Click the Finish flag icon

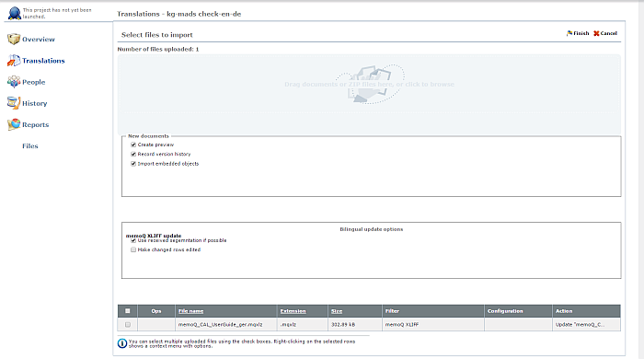[x=569, y=33]
